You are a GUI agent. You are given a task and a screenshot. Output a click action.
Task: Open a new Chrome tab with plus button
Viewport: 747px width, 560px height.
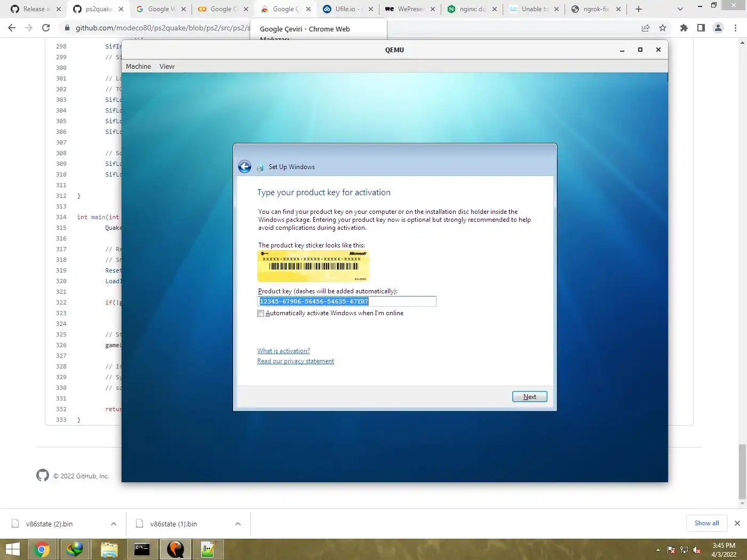point(639,9)
